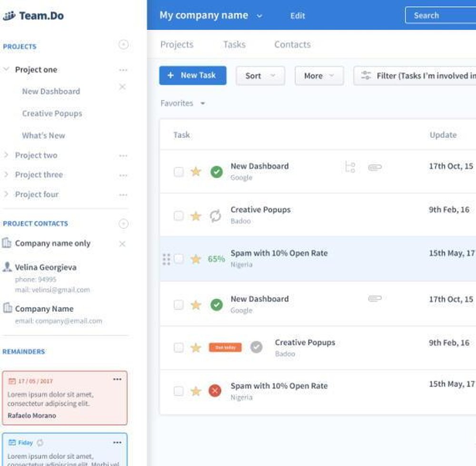This screenshot has width=476, height=466.
Task: Check the first New Dashboard task checkbox
Action: pos(178,172)
